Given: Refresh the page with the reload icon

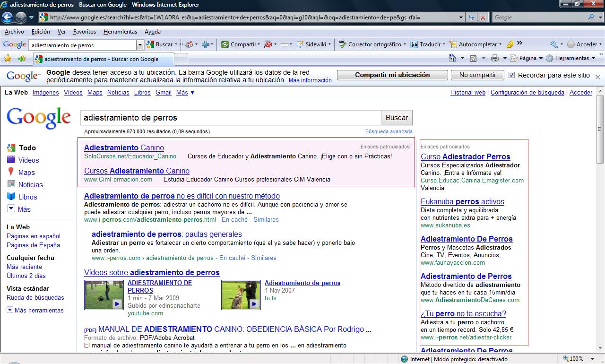Looking at the screenshot, I should click(x=471, y=17).
